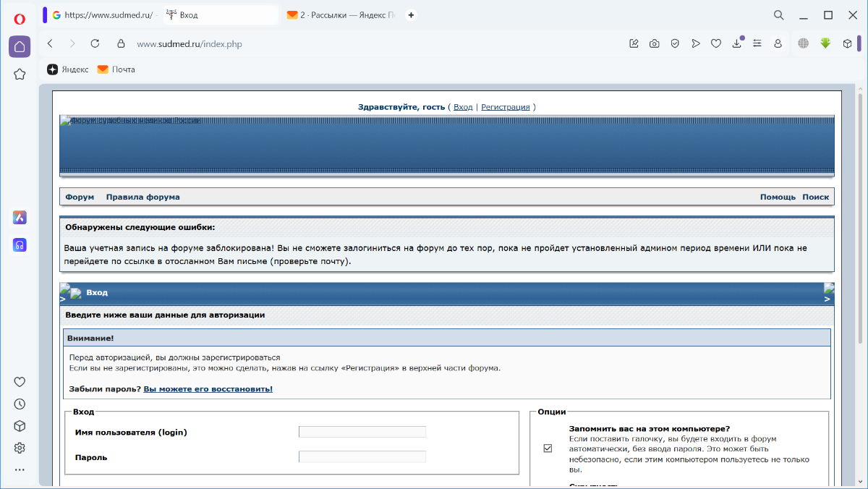Switch to the sudmed.ru tab
The height and width of the screenshot is (489, 868).
coord(103,14)
